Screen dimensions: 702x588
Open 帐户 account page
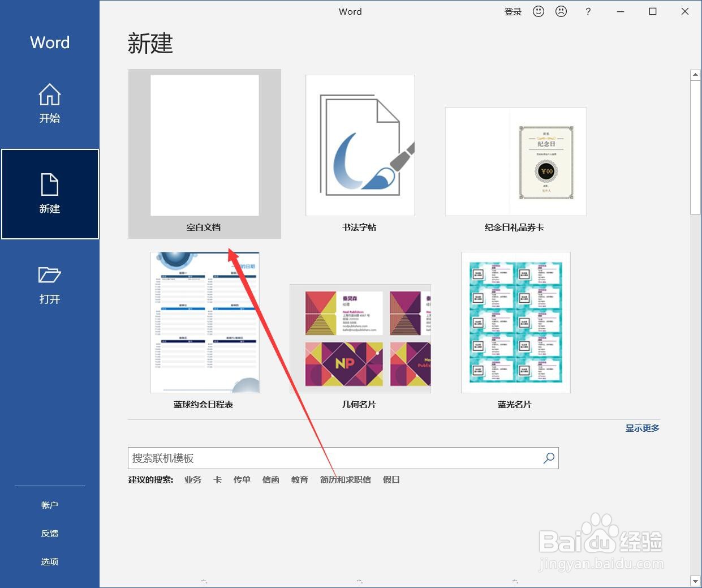click(x=50, y=505)
